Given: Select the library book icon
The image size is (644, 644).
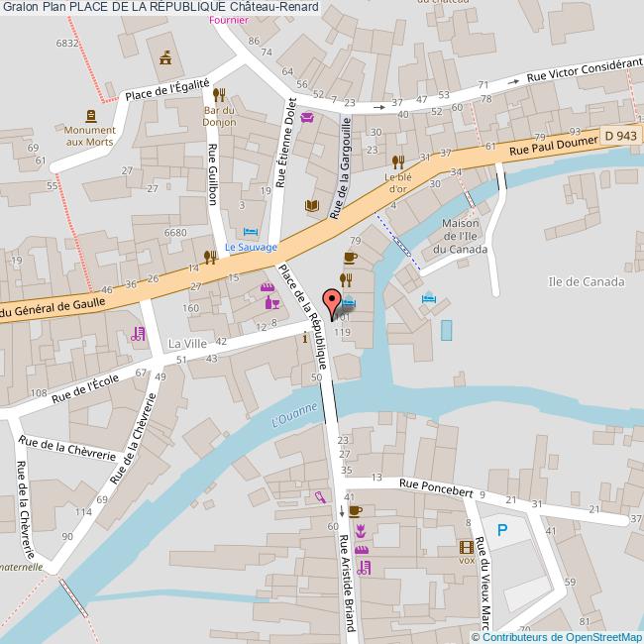Looking at the screenshot, I should [312, 206].
